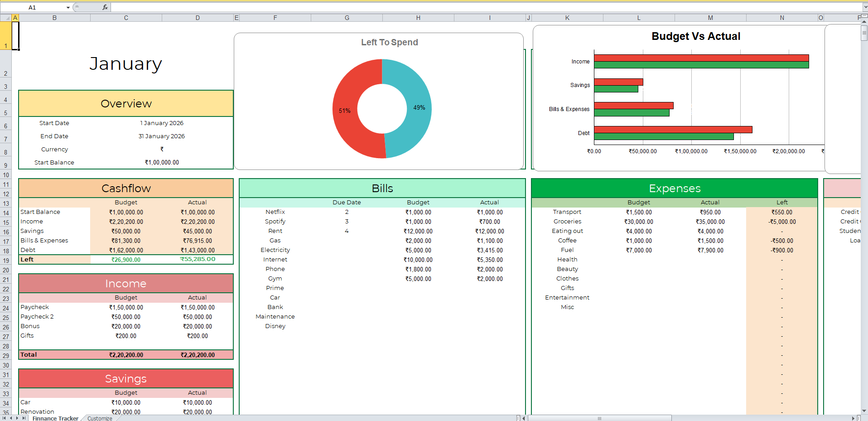Go to first sheet with tab navigation arrow
This screenshot has height=421, width=868.
(5, 418)
